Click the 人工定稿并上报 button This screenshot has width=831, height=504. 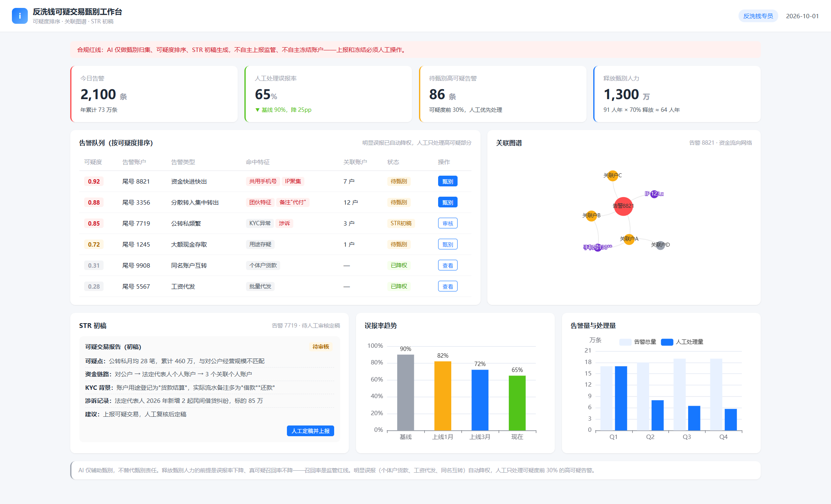[x=310, y=431]
